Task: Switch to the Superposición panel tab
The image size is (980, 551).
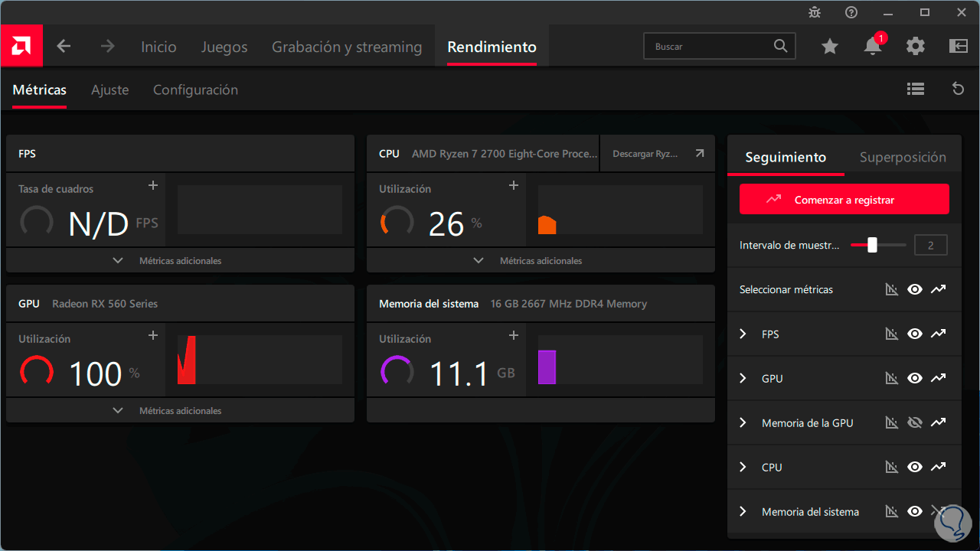Action: pyautogui.click(x=903, y=157)
